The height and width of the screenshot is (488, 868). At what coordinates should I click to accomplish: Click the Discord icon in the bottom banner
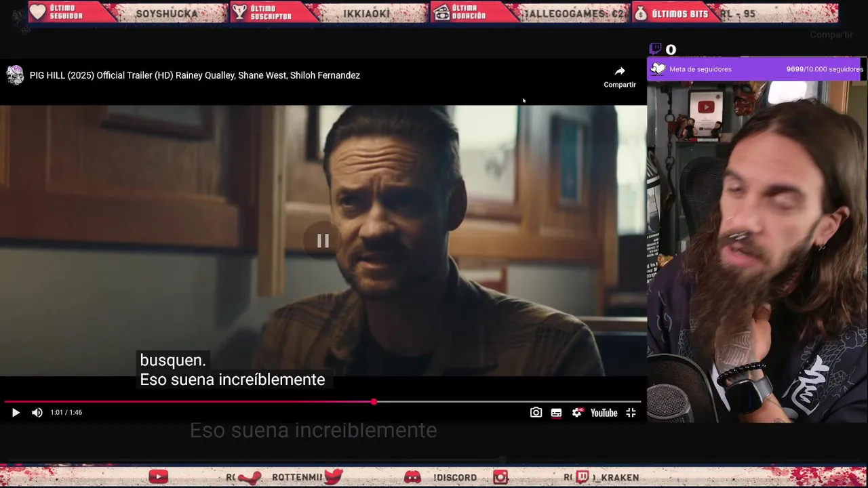click(412, 478)
